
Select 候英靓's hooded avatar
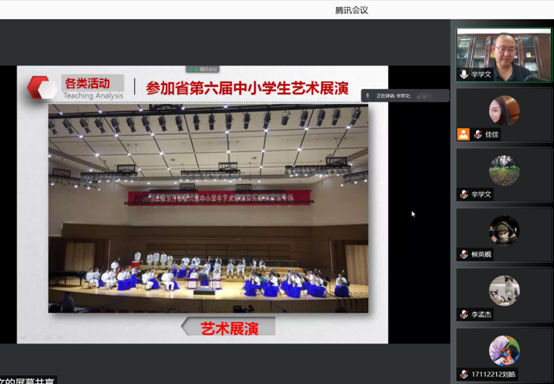coord(504,230)
